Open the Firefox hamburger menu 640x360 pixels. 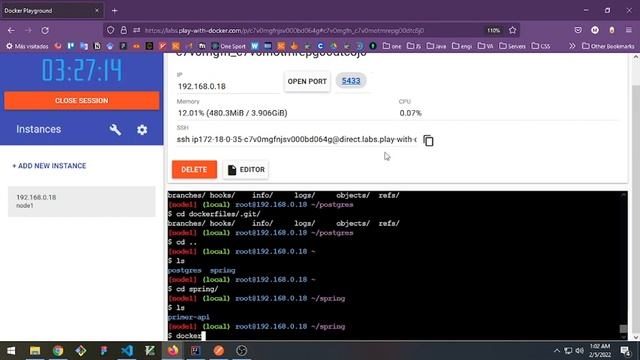click(629, 30)
